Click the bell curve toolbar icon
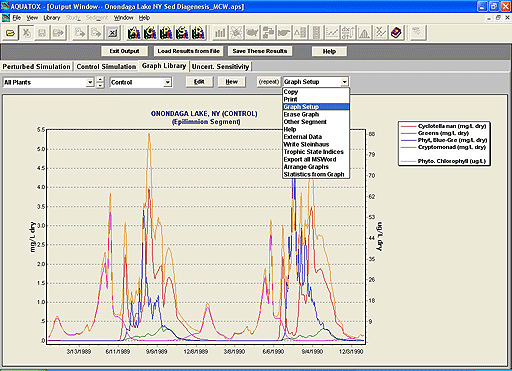Viewport: 512px width, 371px height. pyautogui.click(x=364, y=33)
